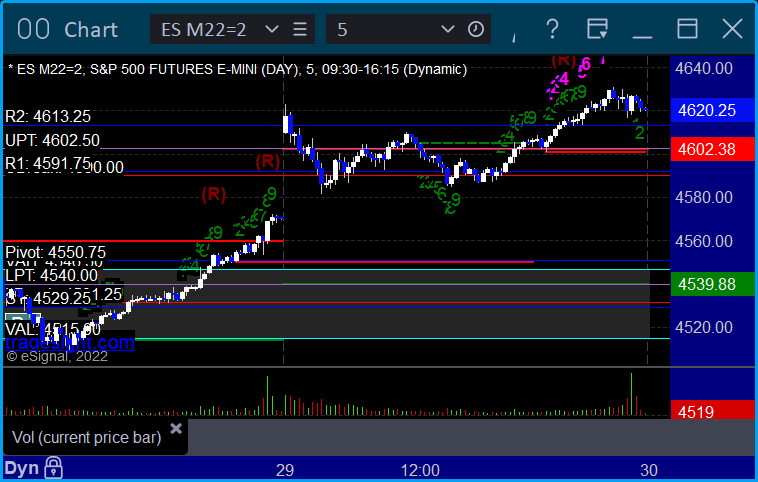The image size is (758, 482).
Task: Click the 4580.00 price axis value
Action: tap(703, 197)
